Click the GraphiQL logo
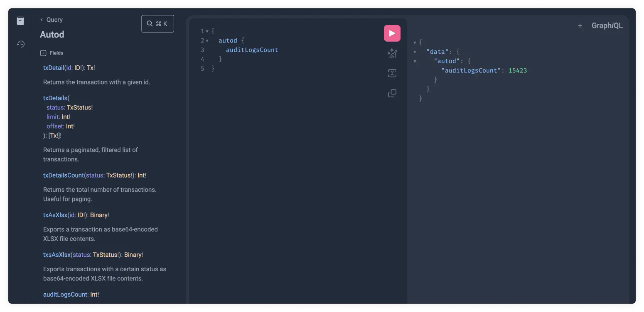 coord(607,25)
